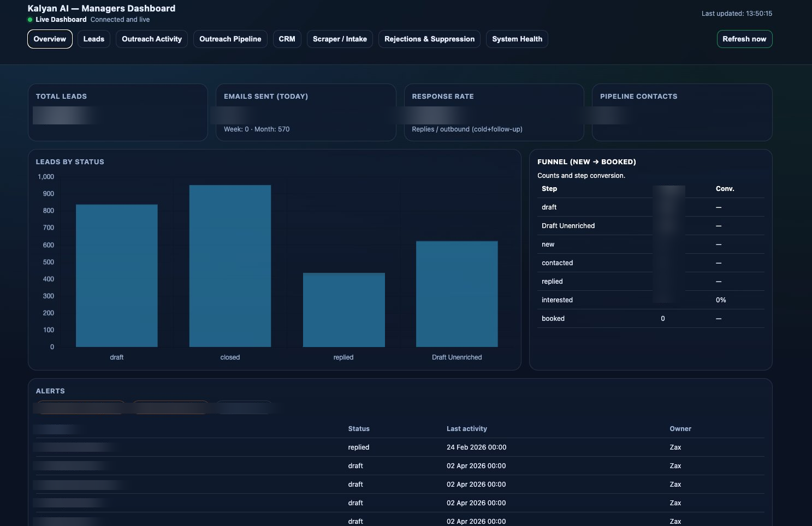
Task: Click the Funnel (New → Booked) heading
Action: coord(586,162)
